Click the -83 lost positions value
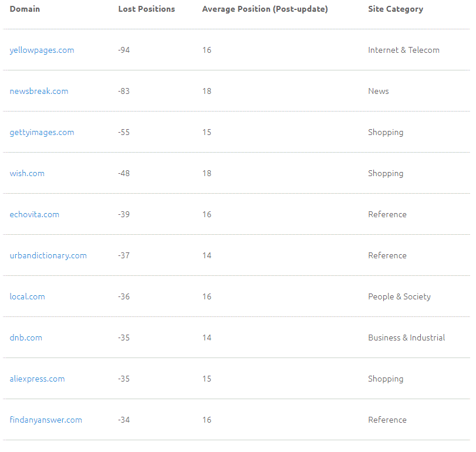The image size is (476, 452). (x=124, y=91)
